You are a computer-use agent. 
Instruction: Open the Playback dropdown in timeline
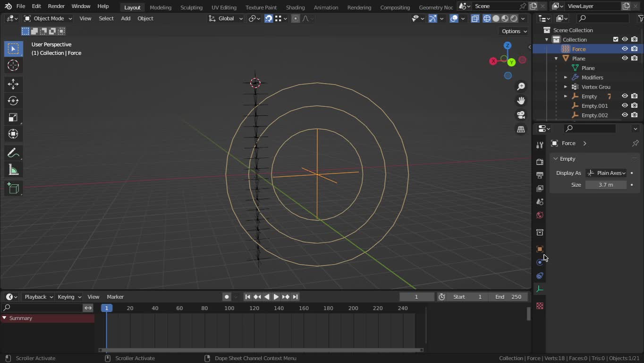(38, 297)
